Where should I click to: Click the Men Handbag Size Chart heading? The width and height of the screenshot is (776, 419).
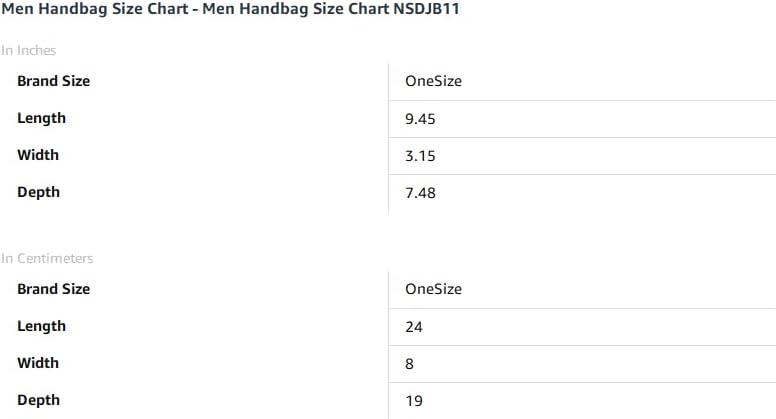pyautogui.click(x=95, y=9)
